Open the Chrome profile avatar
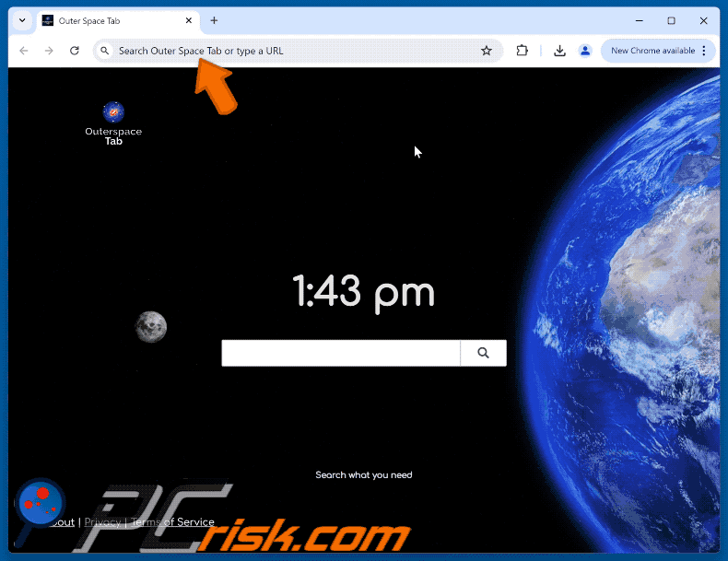Screen dimensions: 728x561 click(585, 51)
